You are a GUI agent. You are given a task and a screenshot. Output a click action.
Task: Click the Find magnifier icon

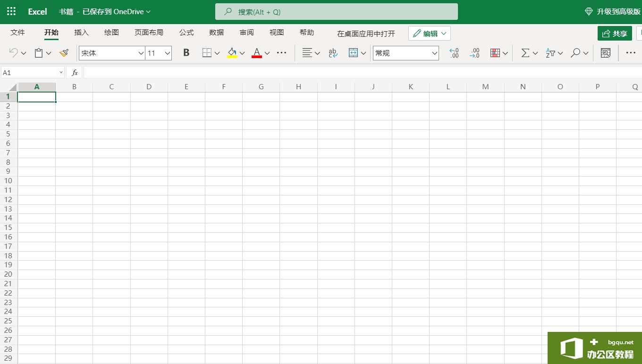point(575,53)
